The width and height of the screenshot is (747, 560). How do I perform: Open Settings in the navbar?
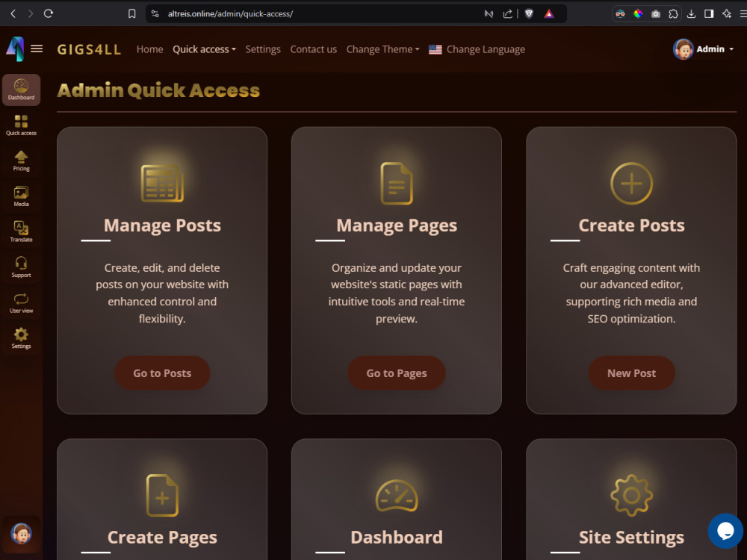point(263,49)
